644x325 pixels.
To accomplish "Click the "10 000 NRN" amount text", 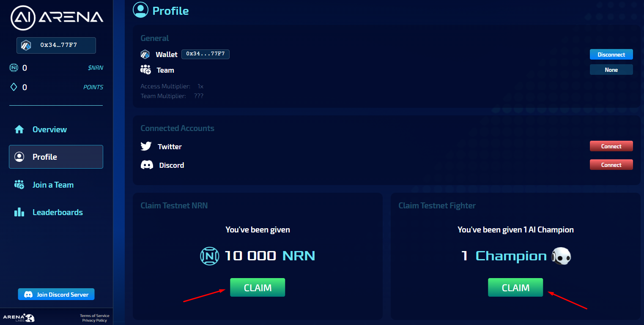I will (x=270, y=256).
